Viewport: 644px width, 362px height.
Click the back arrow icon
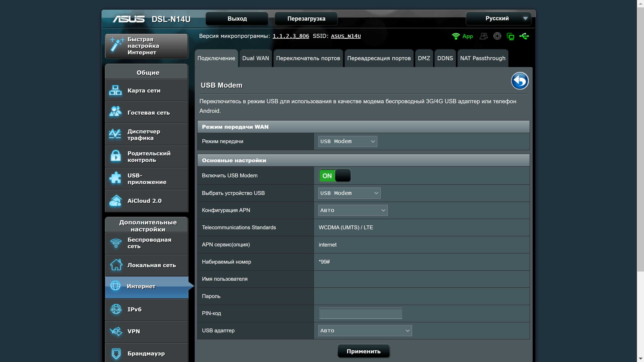tap(520, 81)
